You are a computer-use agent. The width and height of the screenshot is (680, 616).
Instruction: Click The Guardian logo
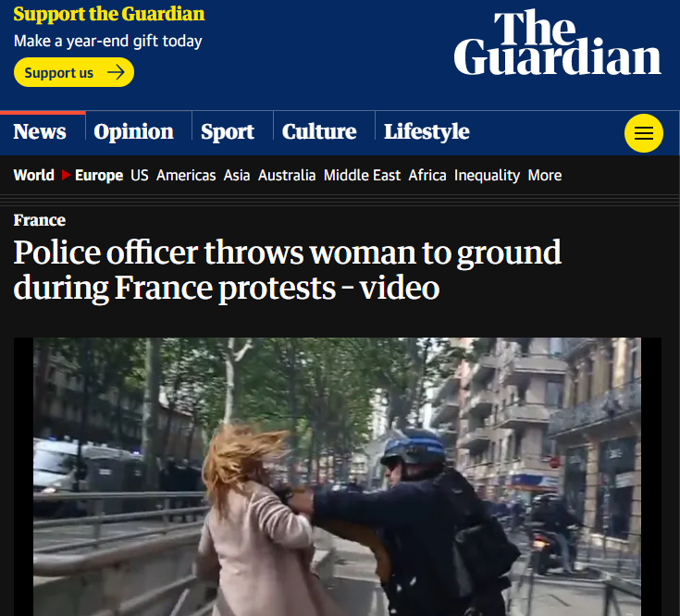[557, 43]
